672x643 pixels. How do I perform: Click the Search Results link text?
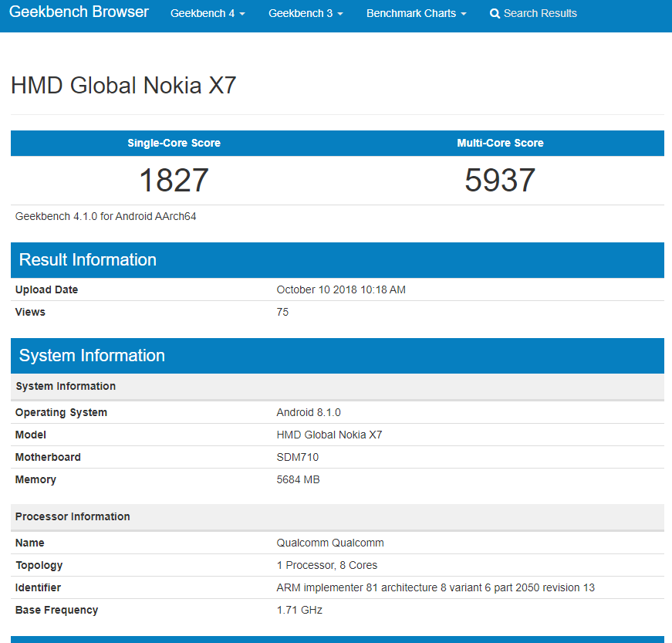[x=540, y=13]
